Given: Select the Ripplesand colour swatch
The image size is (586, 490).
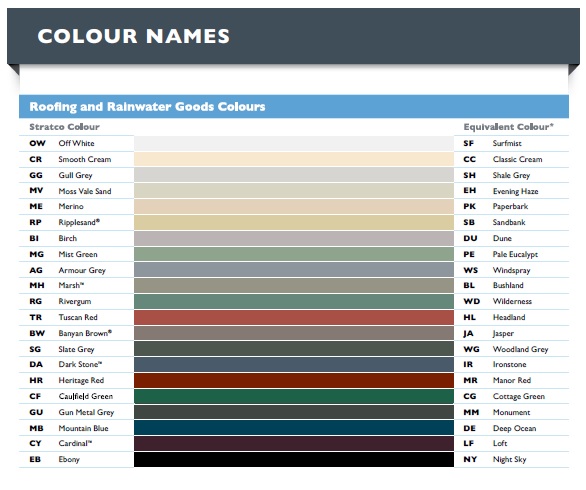Looking at the screenshot, I should coord(294,222).
